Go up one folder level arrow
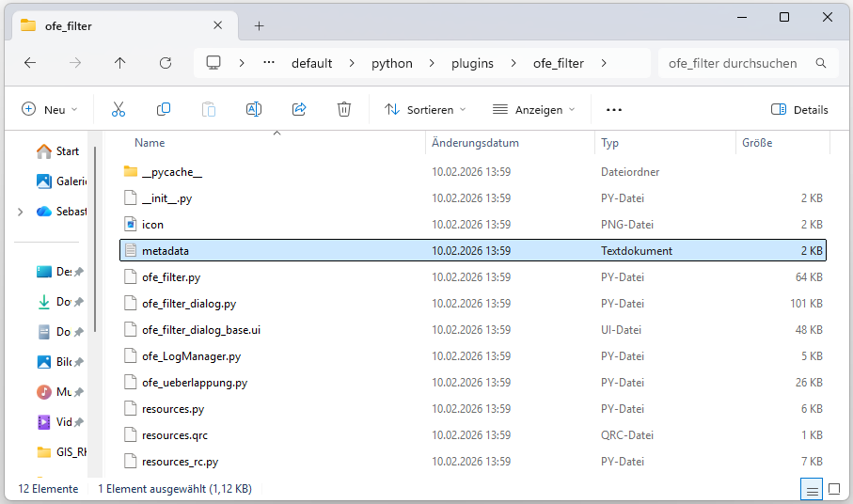Image resolution: width=853 pixels, height=504 pixels. click(119, 63)
